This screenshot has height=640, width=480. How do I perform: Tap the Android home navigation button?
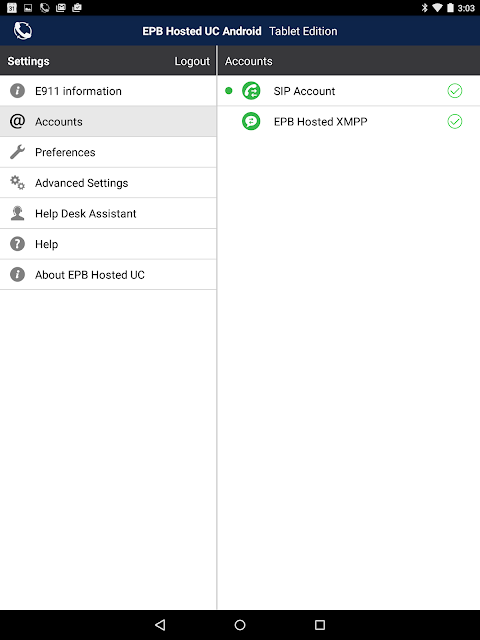pyautogui.click(x=240, y=624)
